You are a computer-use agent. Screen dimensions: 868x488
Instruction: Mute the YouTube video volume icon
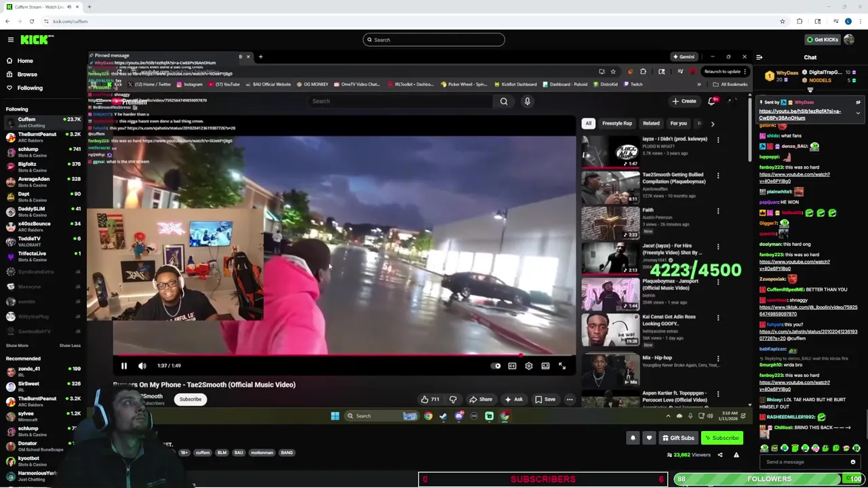(x=142, y=366)
